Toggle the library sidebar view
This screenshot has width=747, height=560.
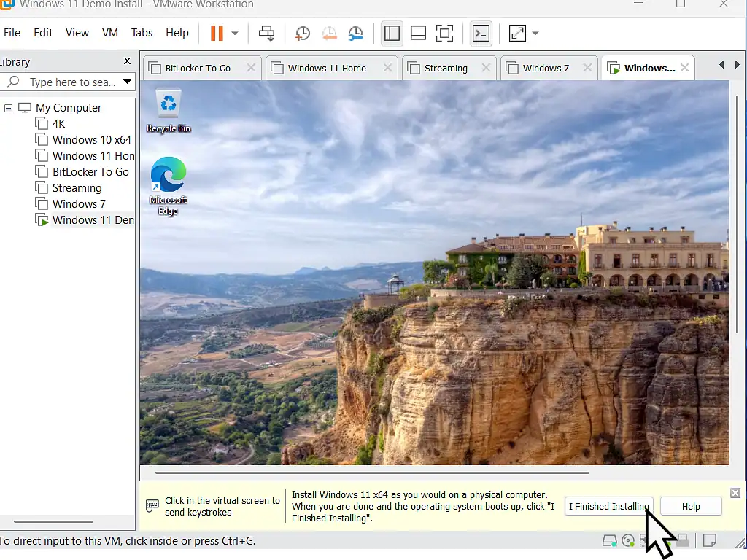[392, 33]
